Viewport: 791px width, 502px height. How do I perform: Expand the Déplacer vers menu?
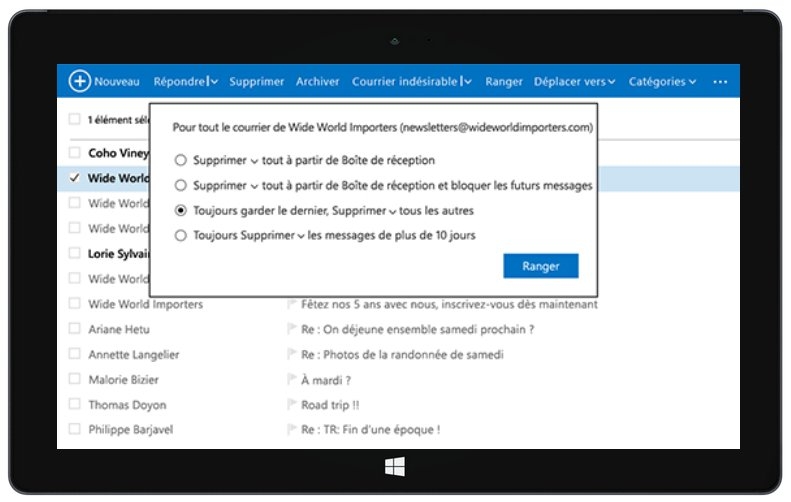tap(611, 82)
